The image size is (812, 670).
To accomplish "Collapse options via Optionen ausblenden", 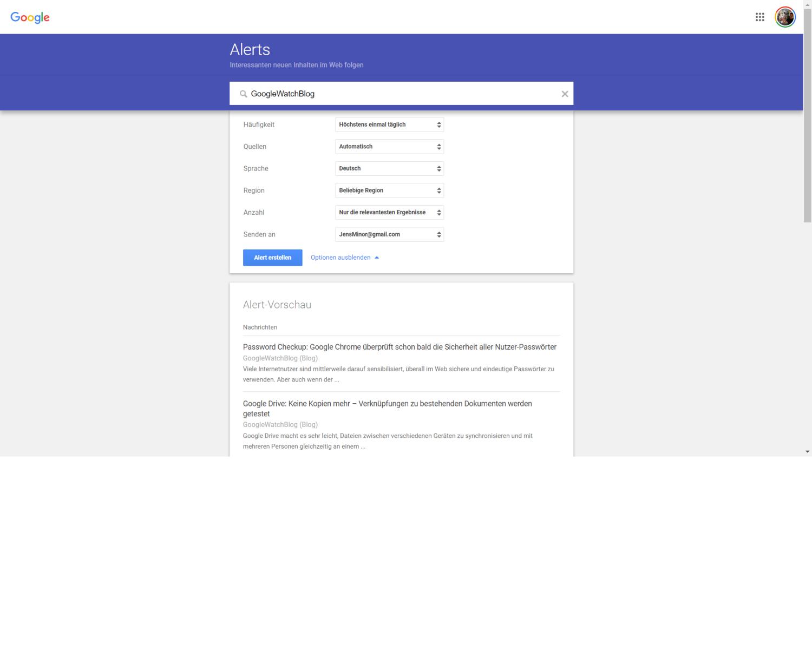I will click(x=344, y=258).
